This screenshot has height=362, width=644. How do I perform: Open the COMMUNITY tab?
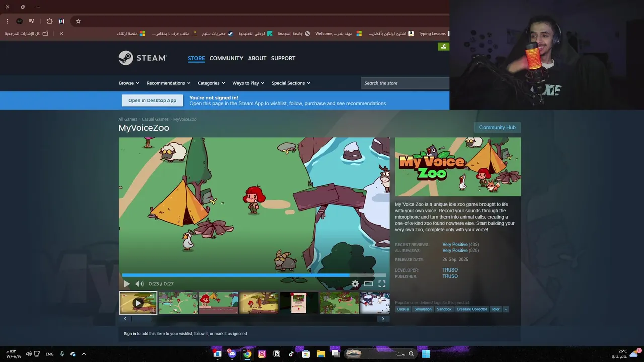[226, 58]
